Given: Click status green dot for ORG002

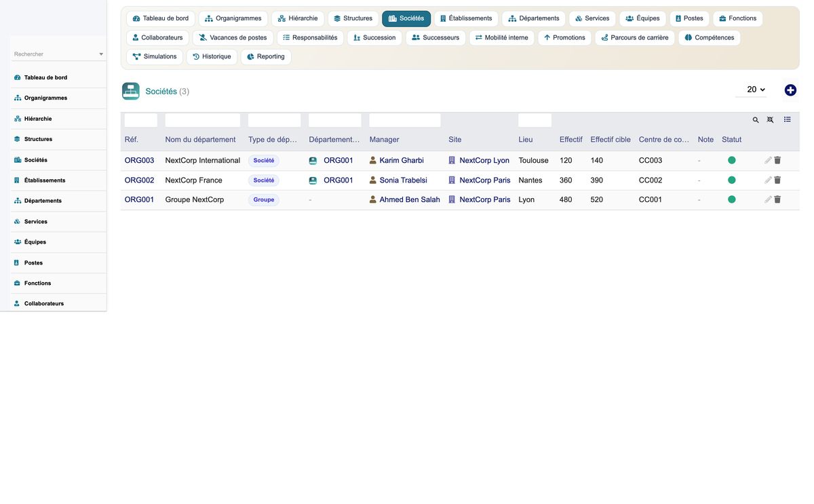Looking at the screenshot, I should 732,180.
